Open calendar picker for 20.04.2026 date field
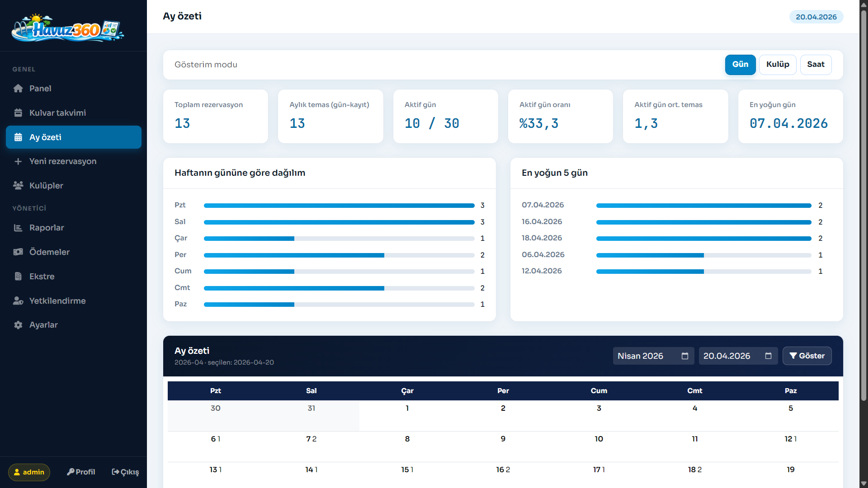The image size is (868, 488). coord(768,356)
